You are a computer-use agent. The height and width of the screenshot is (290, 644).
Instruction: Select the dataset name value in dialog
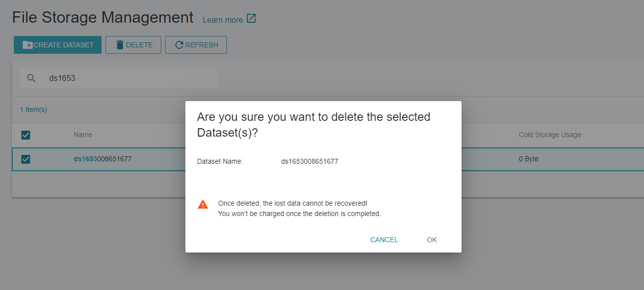point(310,161)
